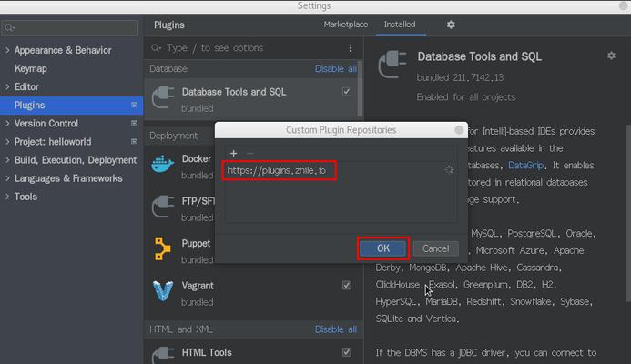
Task: Expand Languages & Frameworks node
Action: tap(7, 178)
